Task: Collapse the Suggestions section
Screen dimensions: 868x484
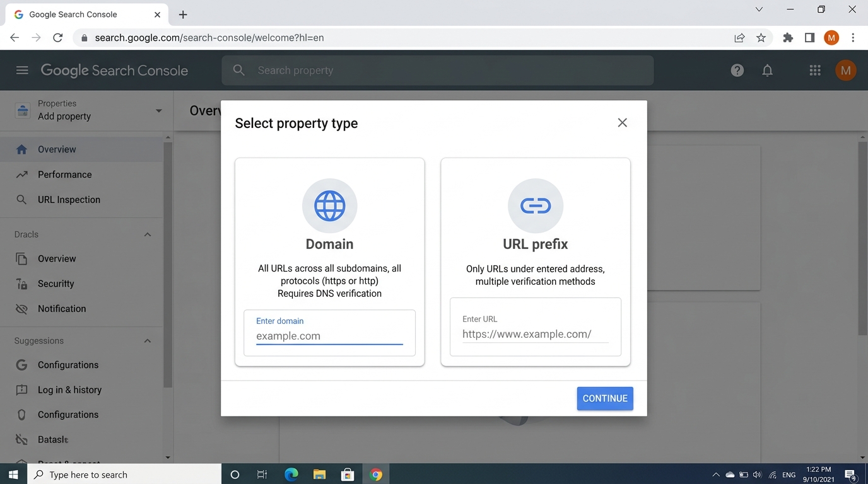Action: 148,341
